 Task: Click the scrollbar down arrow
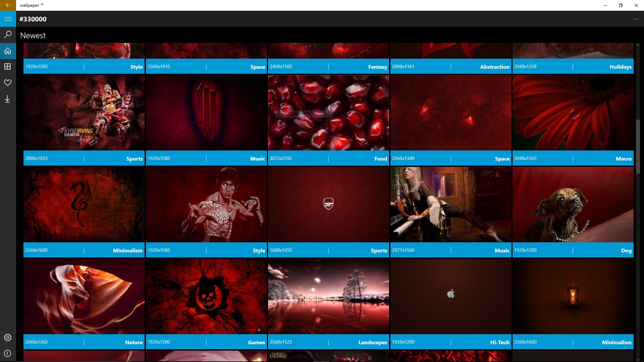click(x=638, y=359)
